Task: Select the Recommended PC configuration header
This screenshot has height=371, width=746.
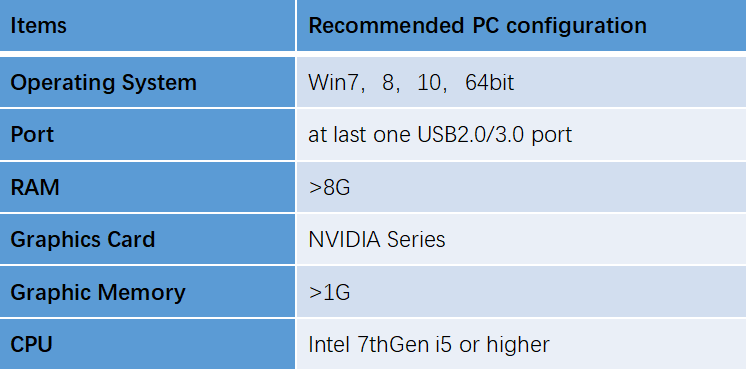Action: point(521,25)
